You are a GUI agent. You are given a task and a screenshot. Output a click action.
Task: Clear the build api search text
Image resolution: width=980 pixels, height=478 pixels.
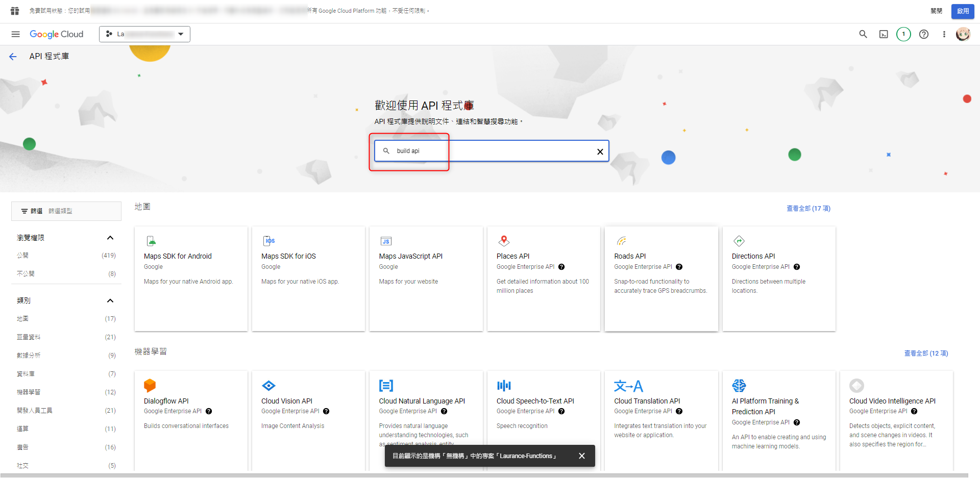600,152
